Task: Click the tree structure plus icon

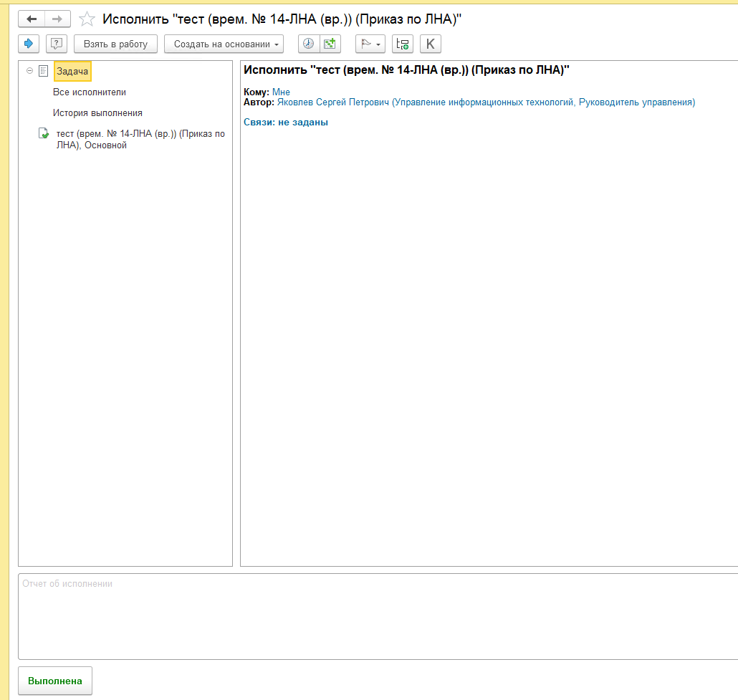Action: pos(403,44)
